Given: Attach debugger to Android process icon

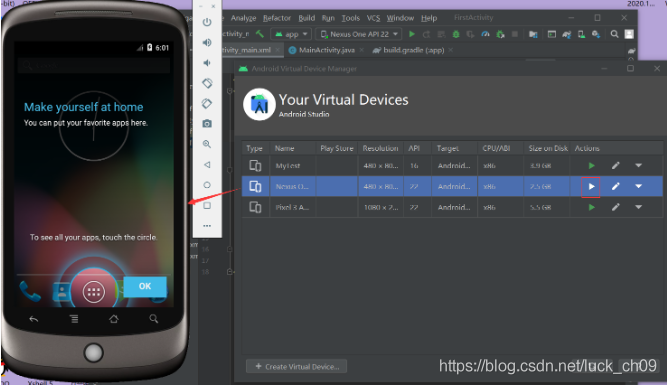Looking at the screenshot, I should pyautogui.click(x=500, y=34).
